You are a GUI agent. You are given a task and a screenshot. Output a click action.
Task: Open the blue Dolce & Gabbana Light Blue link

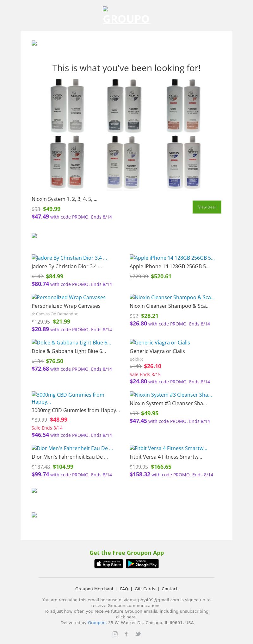click(71, 343)
